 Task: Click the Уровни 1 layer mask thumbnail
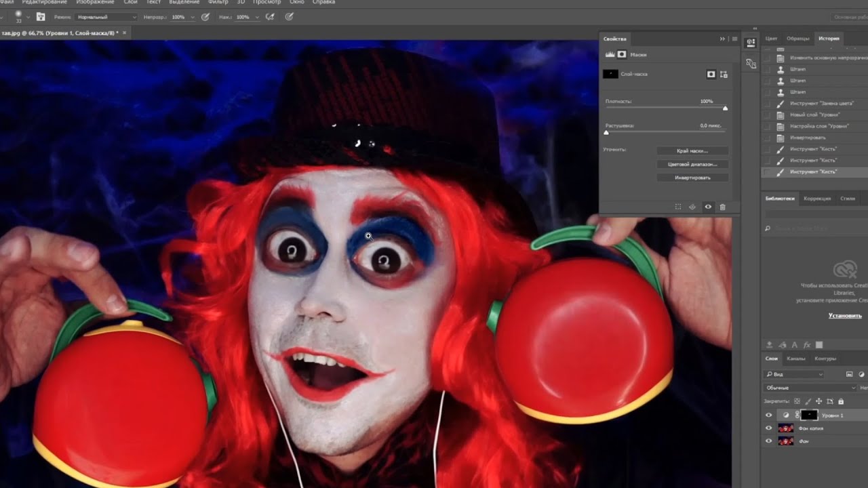point(809,415)
